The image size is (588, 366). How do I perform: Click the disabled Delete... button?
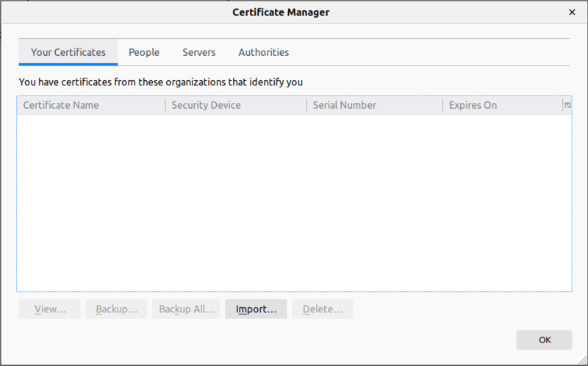(x=322, y=309)
